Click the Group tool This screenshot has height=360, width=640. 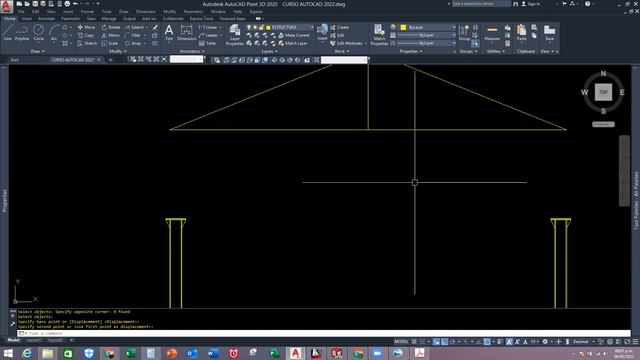[x=464, y=32]
